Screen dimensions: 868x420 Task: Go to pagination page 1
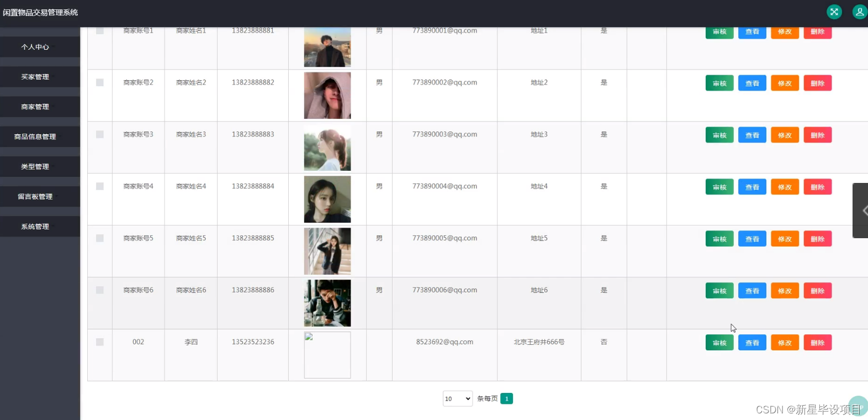[507, 398]
